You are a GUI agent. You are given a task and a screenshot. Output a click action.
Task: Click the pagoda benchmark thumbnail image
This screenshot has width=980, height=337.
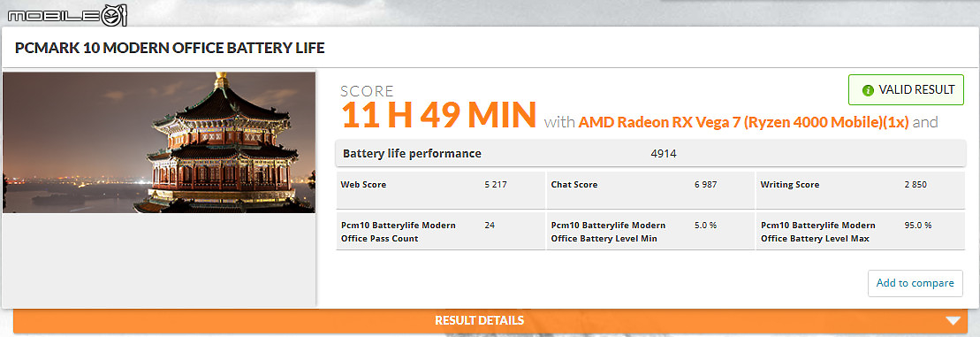[159, 142]
